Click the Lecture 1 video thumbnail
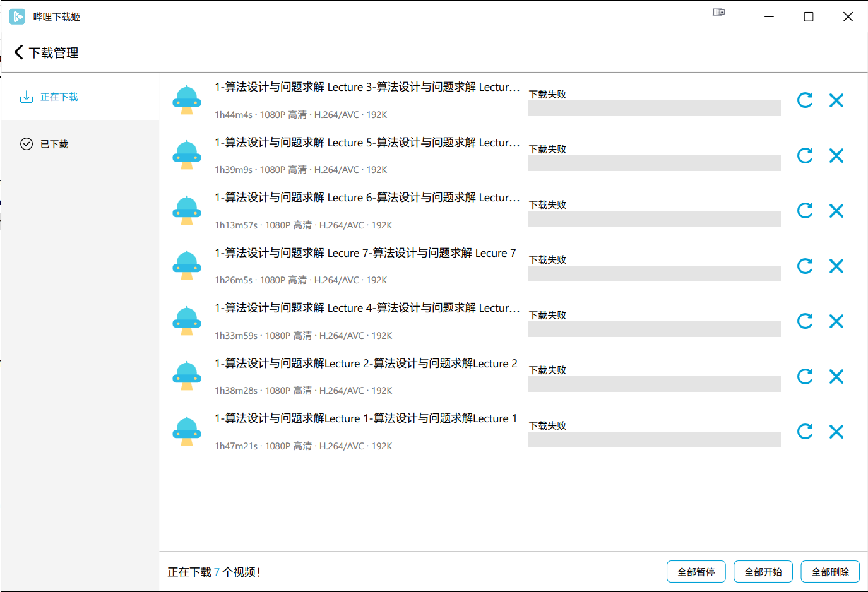Viewport: 868px width, 592px height. click(x=187, y=430)
